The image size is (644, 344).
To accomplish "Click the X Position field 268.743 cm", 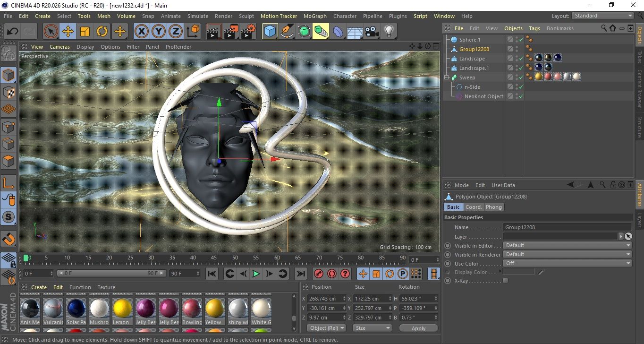I will [326, 299].
